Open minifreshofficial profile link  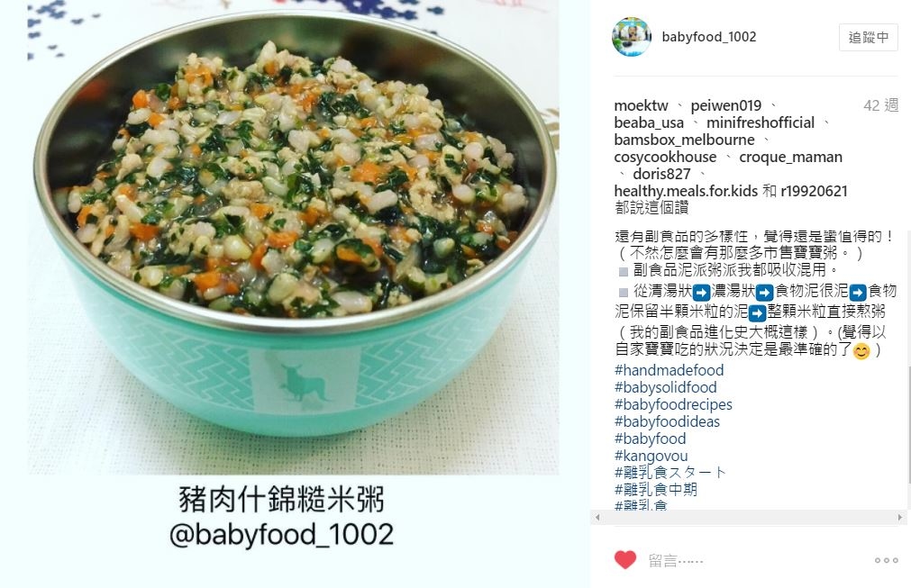point(761,123)
